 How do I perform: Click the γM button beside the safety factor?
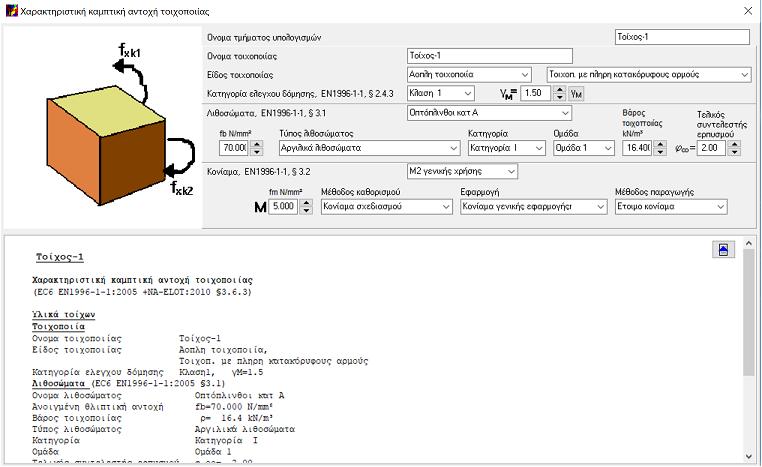click(x=576, y=93)
